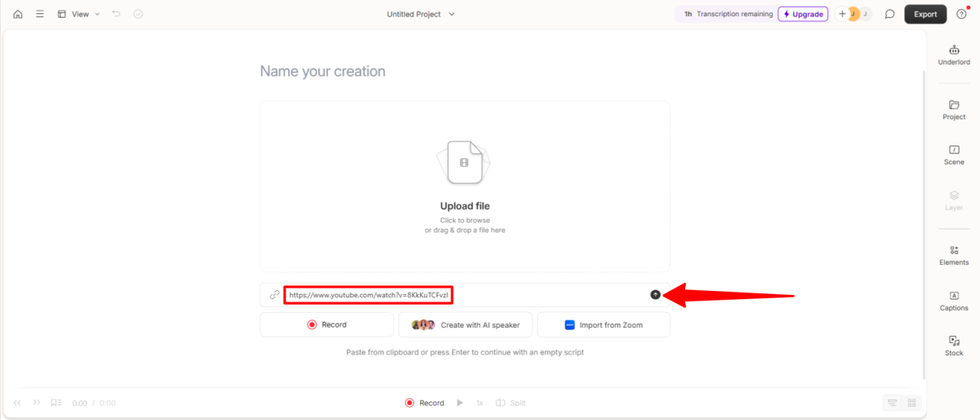Open the Stock media panel
Image resolution: width=980 pixels, height=420 pixels.
pos(954,346)
